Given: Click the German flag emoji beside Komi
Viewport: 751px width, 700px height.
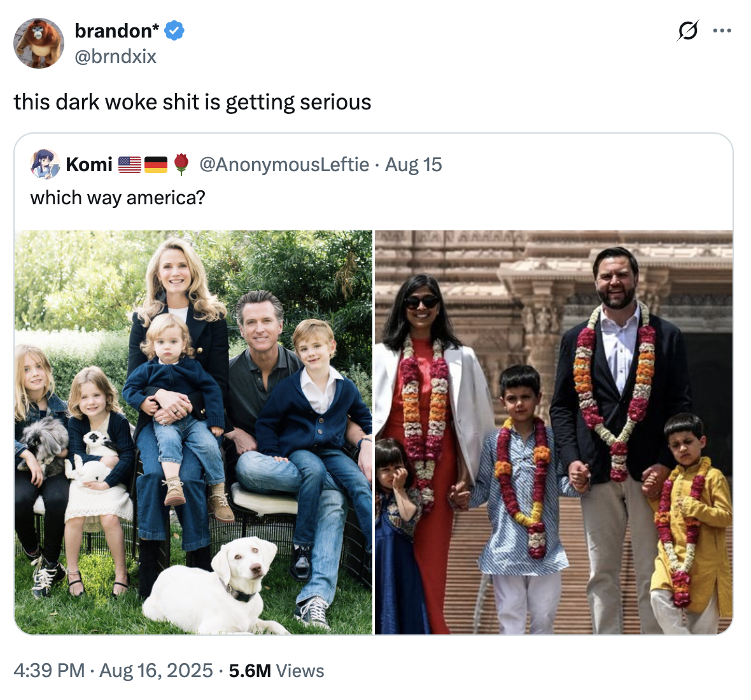Looking at the screenshot, I should click(156, 165).
